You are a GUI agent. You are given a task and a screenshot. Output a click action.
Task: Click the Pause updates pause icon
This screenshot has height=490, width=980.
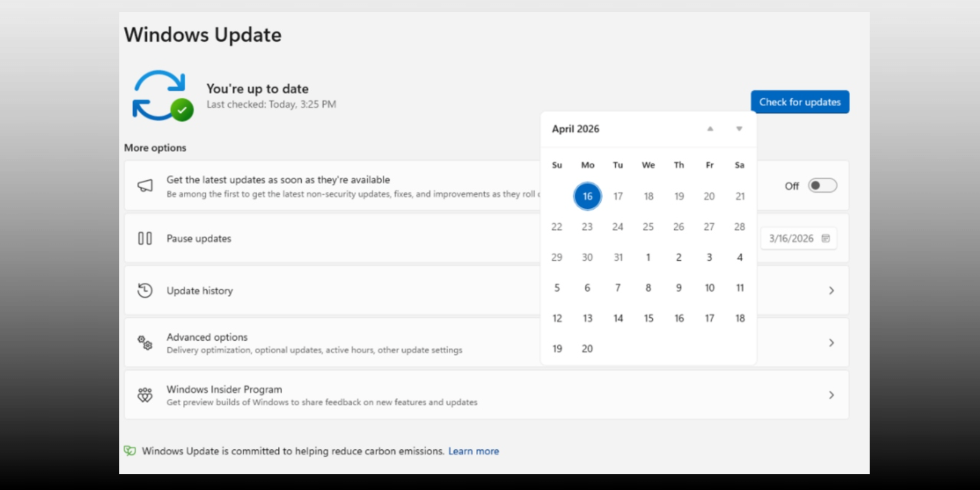coord(145,239)
